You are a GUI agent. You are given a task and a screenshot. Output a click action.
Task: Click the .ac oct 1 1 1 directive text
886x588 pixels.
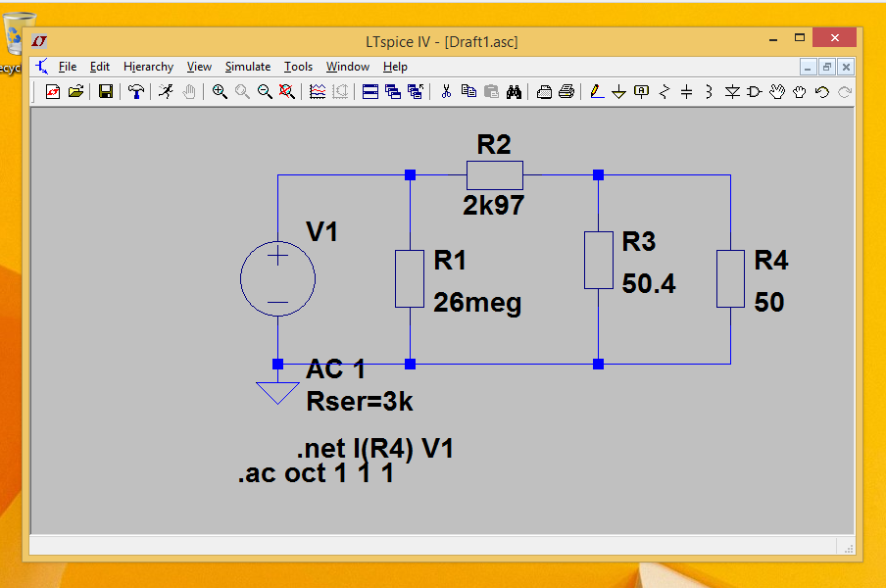click(x=316, y=474)
